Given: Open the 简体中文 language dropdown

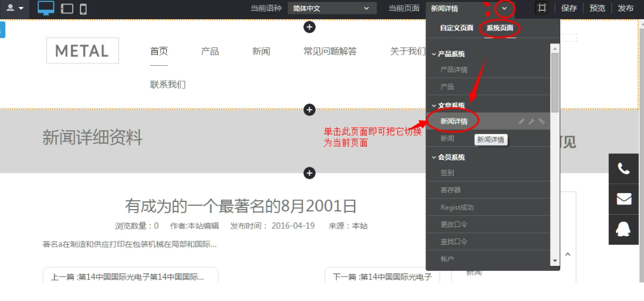Looking at the screenshot, I should pyautogui.click(x=331, y=8).
